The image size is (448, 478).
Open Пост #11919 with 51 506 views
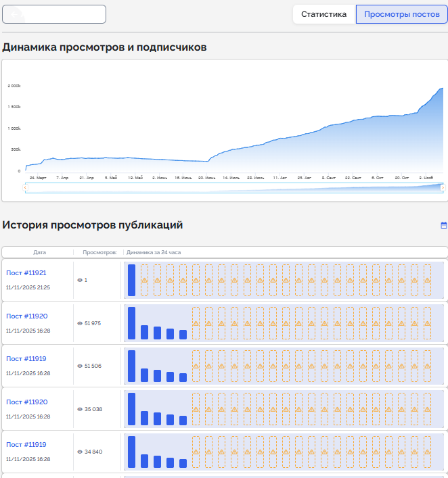pos(26,359)
